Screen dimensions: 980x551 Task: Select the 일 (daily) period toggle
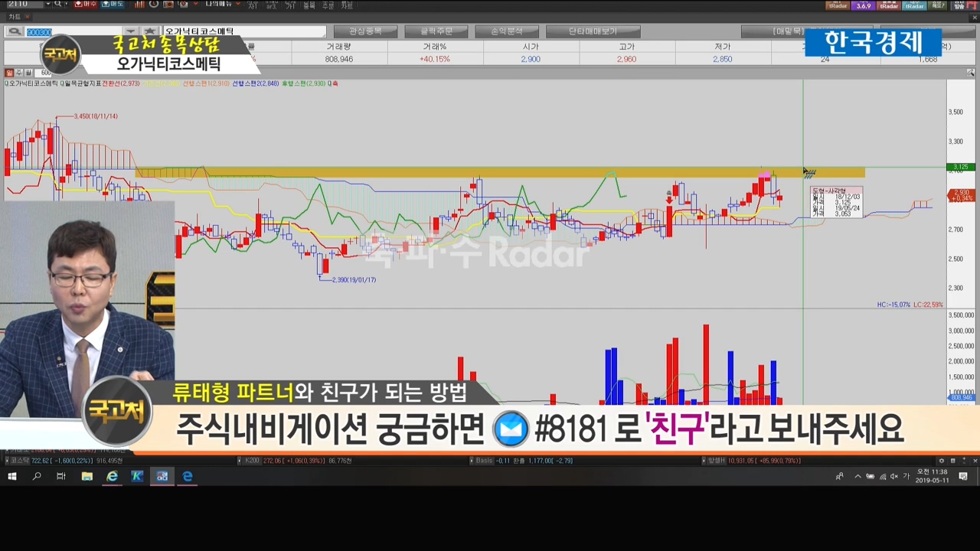click(9, 73)
